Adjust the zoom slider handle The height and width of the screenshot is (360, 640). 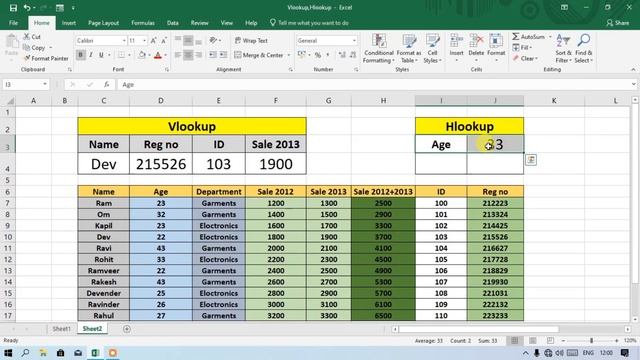point(591,340)
